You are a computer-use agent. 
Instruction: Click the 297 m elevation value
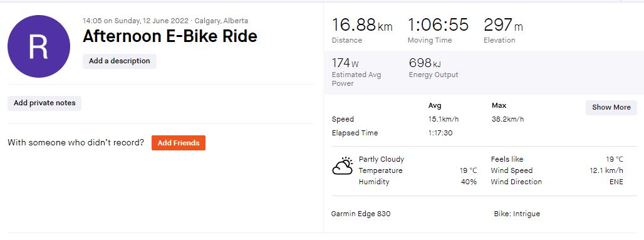coord(503,25)
